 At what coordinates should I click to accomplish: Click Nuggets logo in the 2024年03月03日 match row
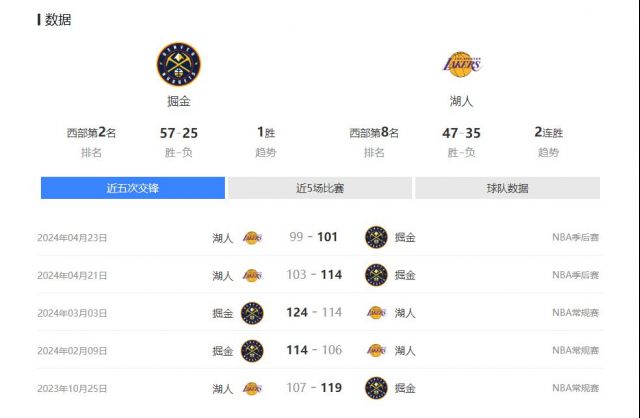pos(252,313)
